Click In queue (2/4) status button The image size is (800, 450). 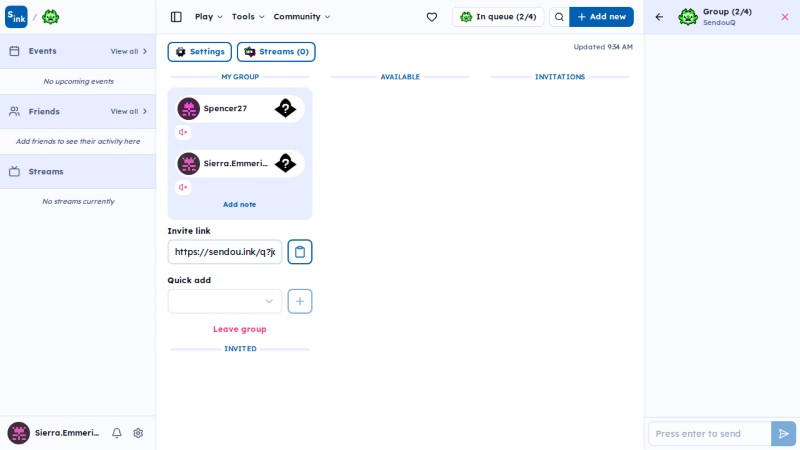coord(498,17)
